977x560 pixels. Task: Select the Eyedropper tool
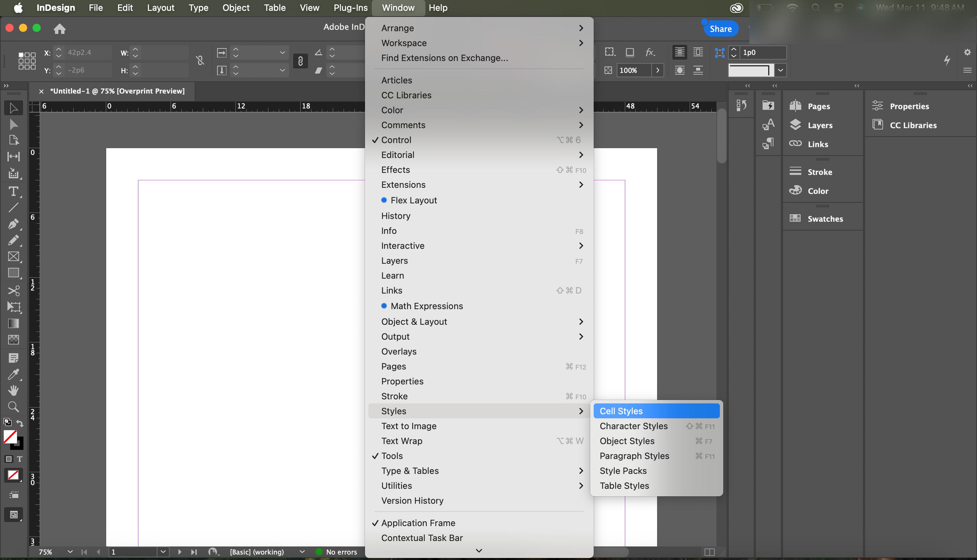tap(14, 374)
